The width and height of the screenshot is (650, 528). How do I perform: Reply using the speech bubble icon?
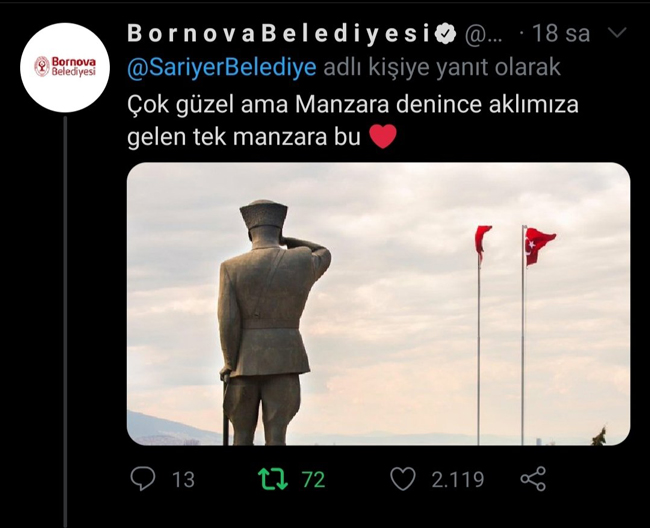coord(143,479)
